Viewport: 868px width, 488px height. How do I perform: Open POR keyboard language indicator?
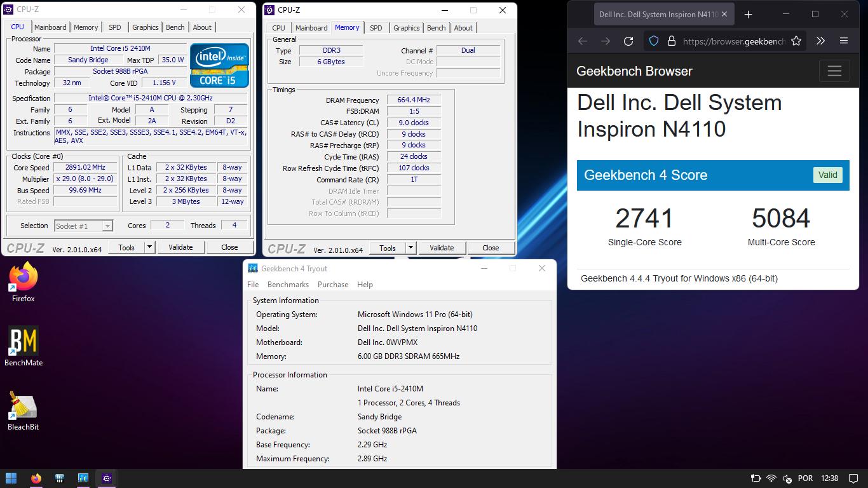(805, 478)
